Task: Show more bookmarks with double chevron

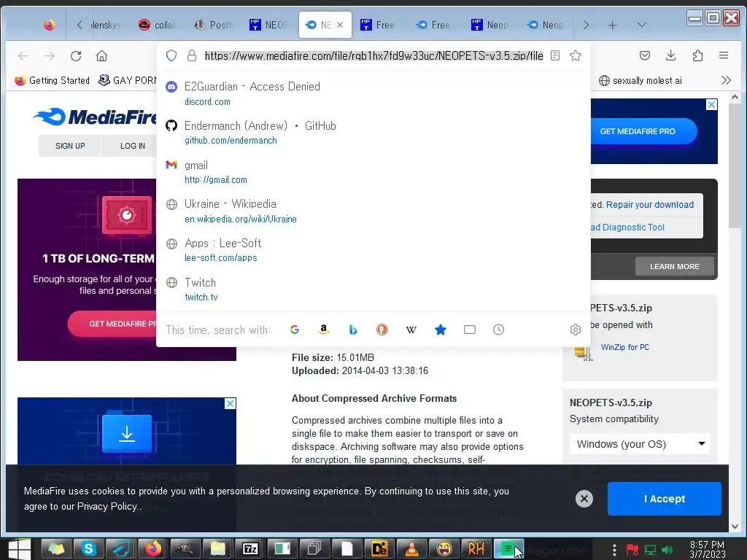Action: (x=726, y=80)
